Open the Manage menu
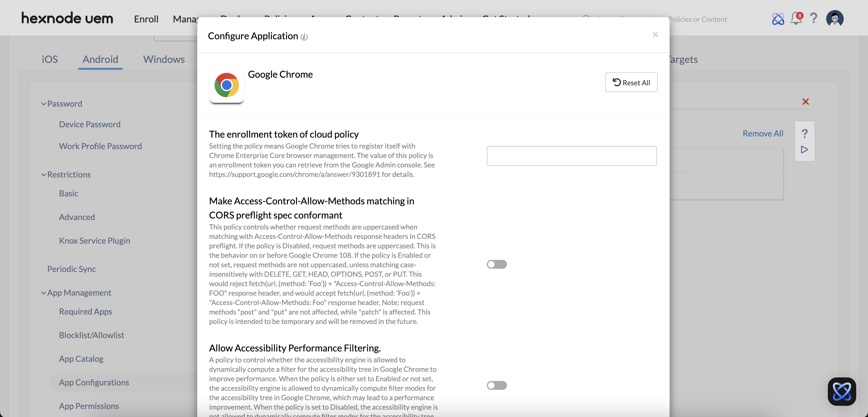This screenshot has height=417, width=868. click(x=185, y=19)
